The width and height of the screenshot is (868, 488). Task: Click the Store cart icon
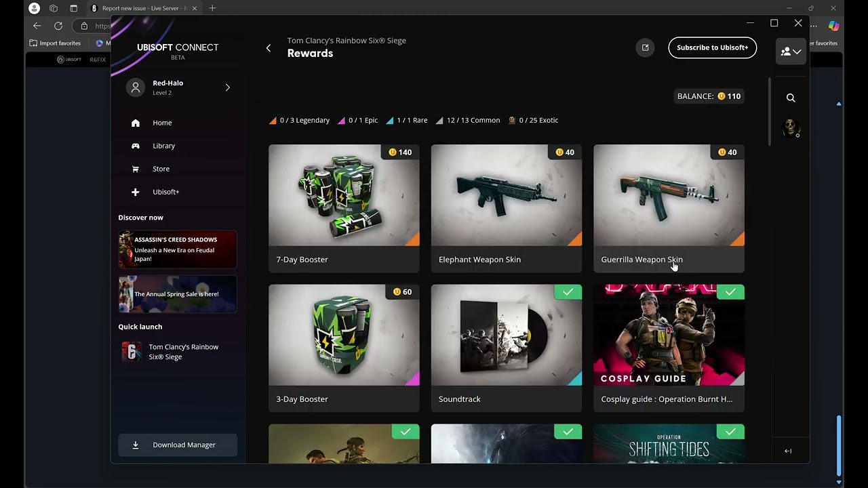136,169
